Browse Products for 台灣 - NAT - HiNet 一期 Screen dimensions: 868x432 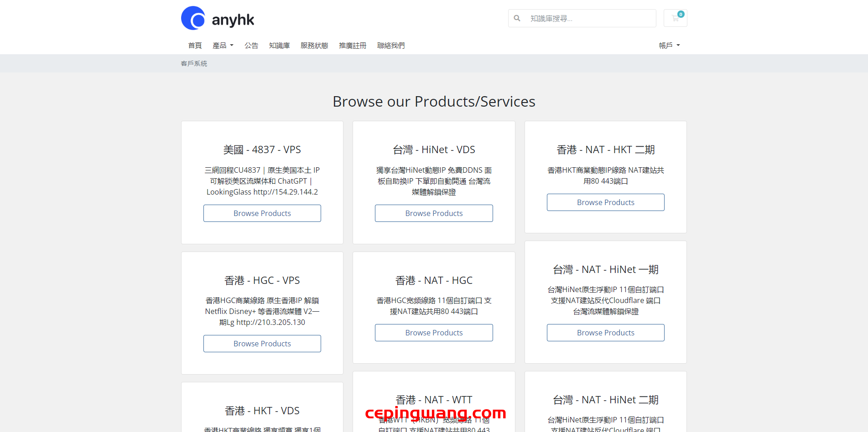(x=605, y=333)
